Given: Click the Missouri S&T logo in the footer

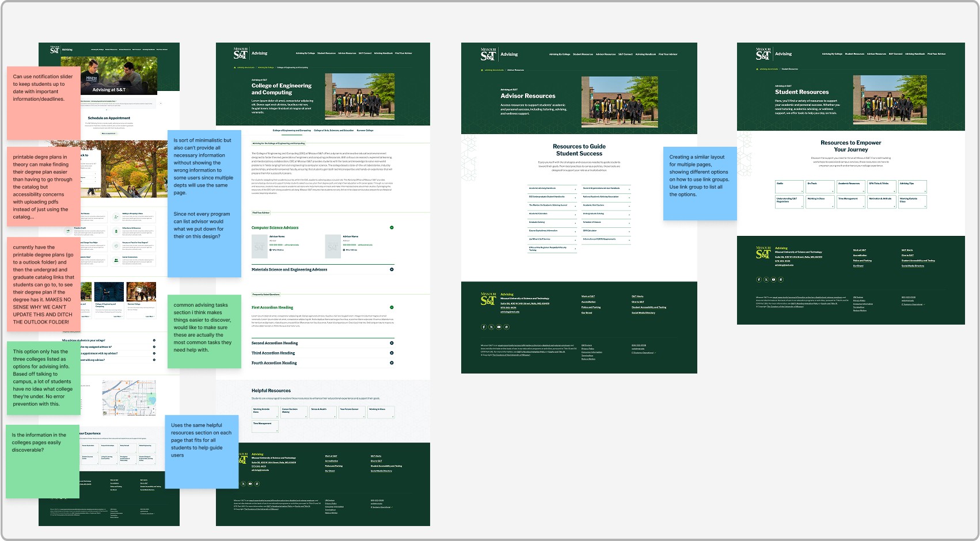Looking at the screenshot, I should click(x=488, y=299).
